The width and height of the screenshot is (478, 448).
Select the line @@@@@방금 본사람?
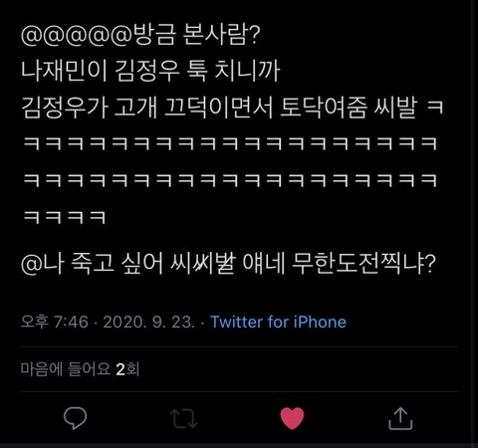tap(140, 35)
